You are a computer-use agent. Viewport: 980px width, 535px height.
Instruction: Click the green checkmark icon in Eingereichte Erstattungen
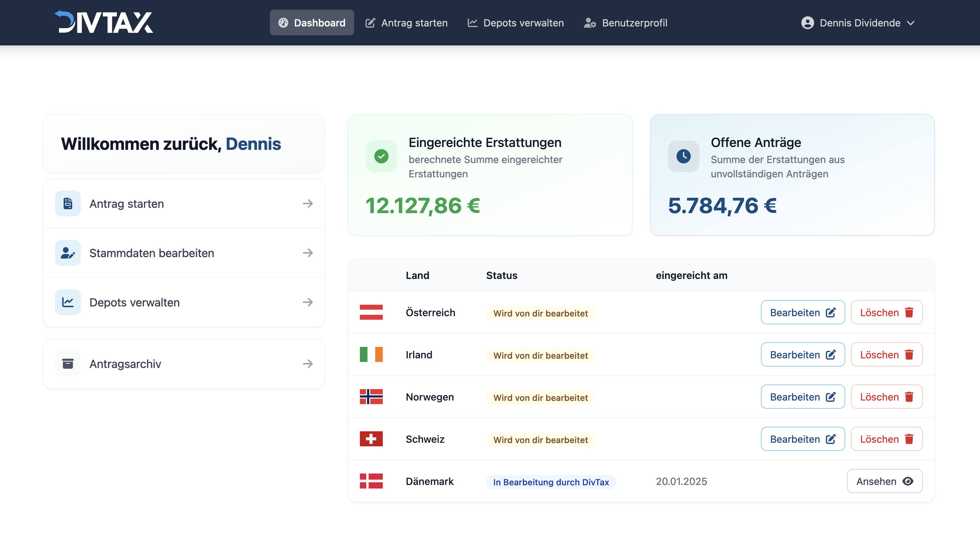[x=381, y=156]
